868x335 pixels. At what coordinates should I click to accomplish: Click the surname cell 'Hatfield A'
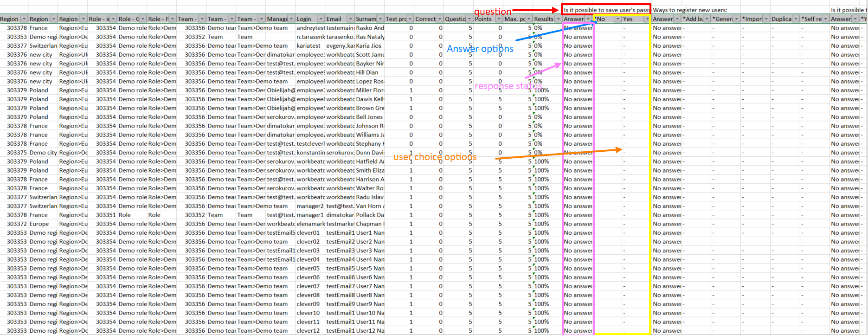tap(370, 161)
